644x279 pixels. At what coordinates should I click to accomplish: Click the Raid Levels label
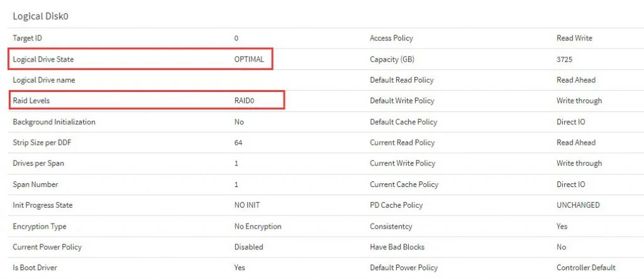pyautogui.click(x=31, y=100)
